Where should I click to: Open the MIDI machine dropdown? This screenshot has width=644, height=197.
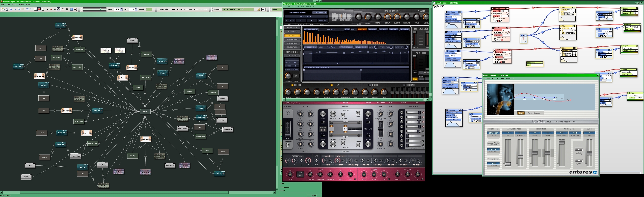[x=255, y=10]
